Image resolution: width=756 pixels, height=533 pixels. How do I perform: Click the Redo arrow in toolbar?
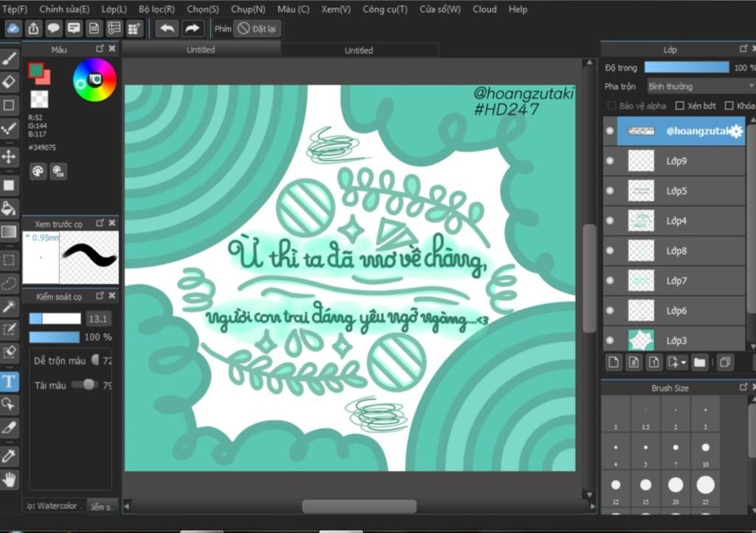coord(193,29)
